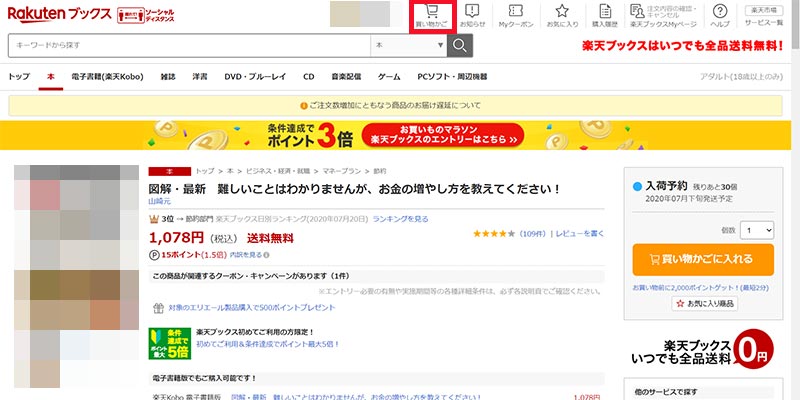Open the 購入履歴 purchase history icon
800x400 pixels.
pos(605,16)
